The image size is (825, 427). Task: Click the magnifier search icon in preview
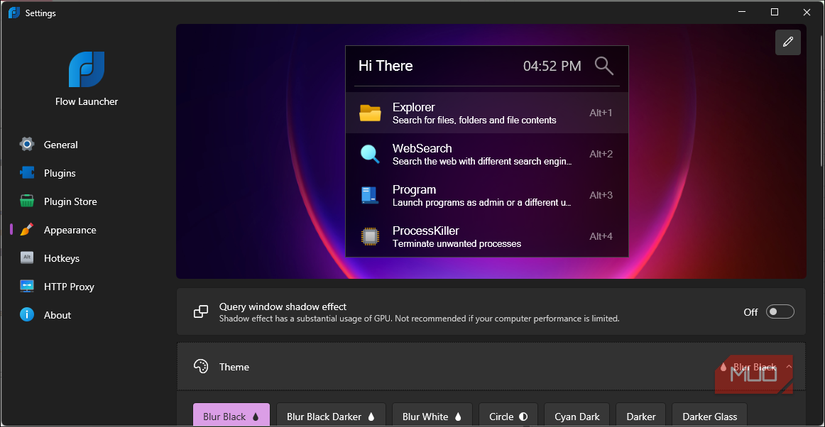pyautogui.click(x=604, y=66)
